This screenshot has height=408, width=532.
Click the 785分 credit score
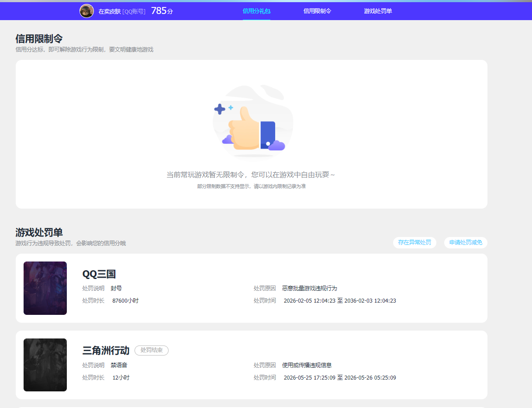[x=162, y=11]
